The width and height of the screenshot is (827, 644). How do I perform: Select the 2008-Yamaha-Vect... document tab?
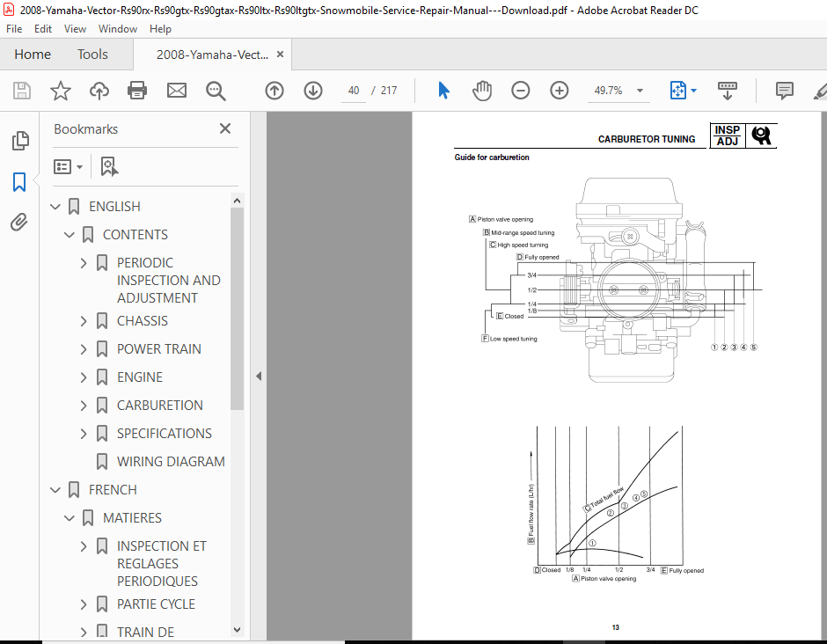click(212, 55)
